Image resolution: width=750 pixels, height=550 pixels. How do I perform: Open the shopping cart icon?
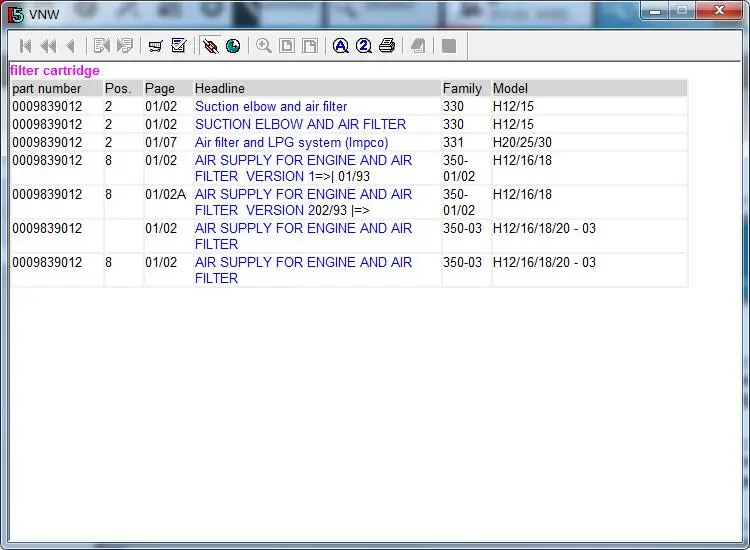click(155, 46)
